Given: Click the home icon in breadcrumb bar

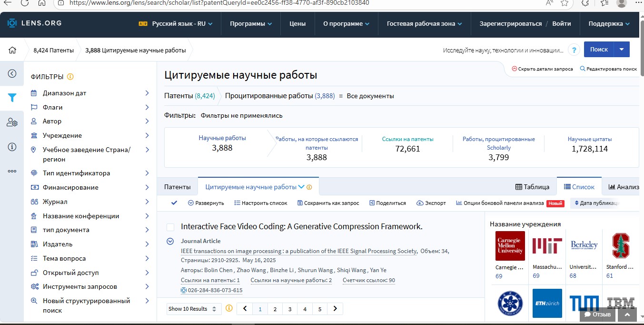Looking at the screenshot, I should (12, 50).
